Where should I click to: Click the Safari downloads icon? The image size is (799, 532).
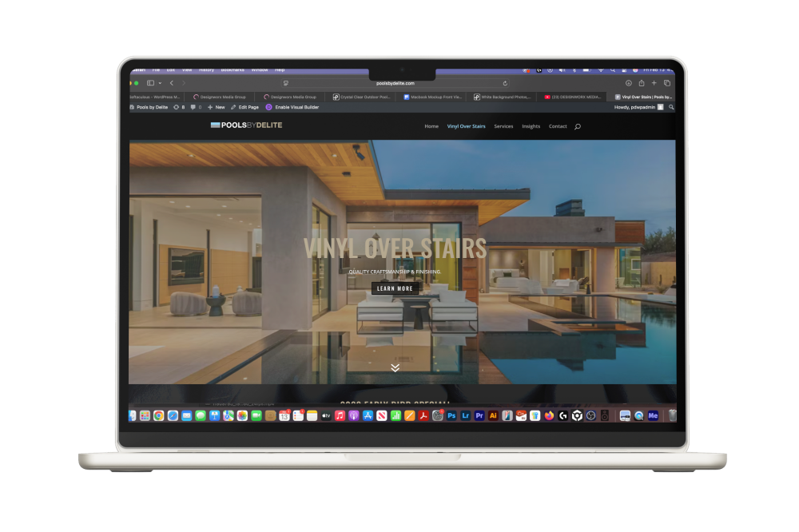tap(628, 83)
